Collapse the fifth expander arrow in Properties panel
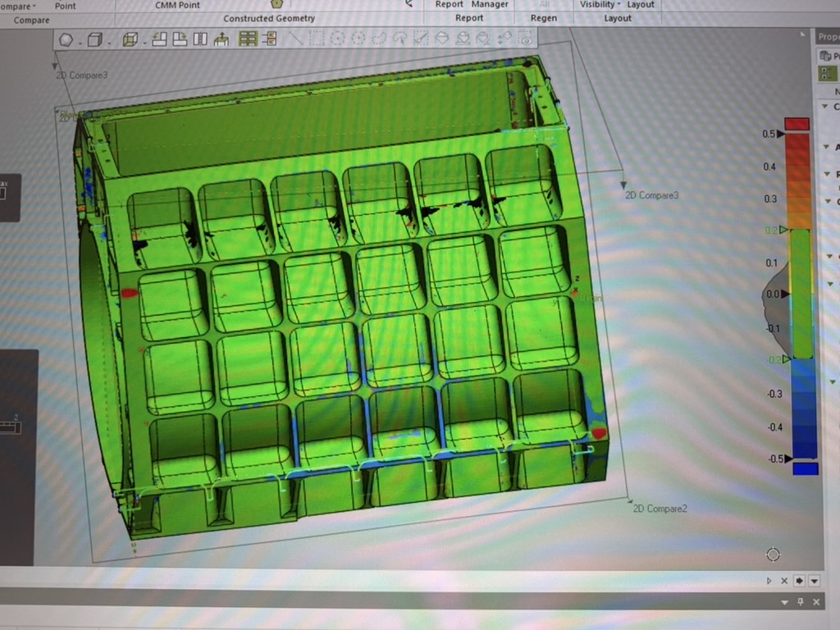 (829, 256)
